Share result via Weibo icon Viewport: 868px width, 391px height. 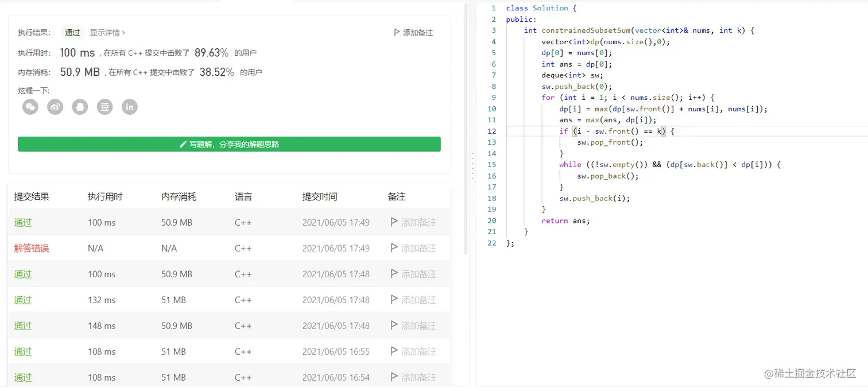click(55, 107)
